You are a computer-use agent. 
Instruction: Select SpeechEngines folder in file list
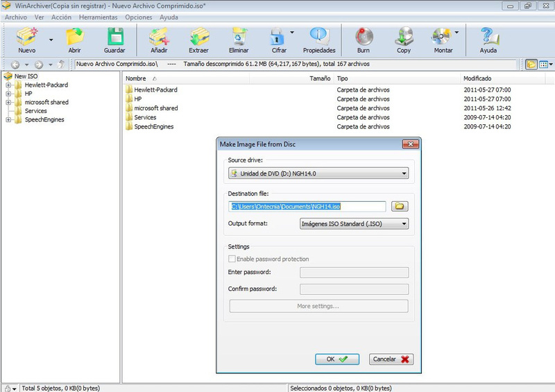(x=153, y=126)
